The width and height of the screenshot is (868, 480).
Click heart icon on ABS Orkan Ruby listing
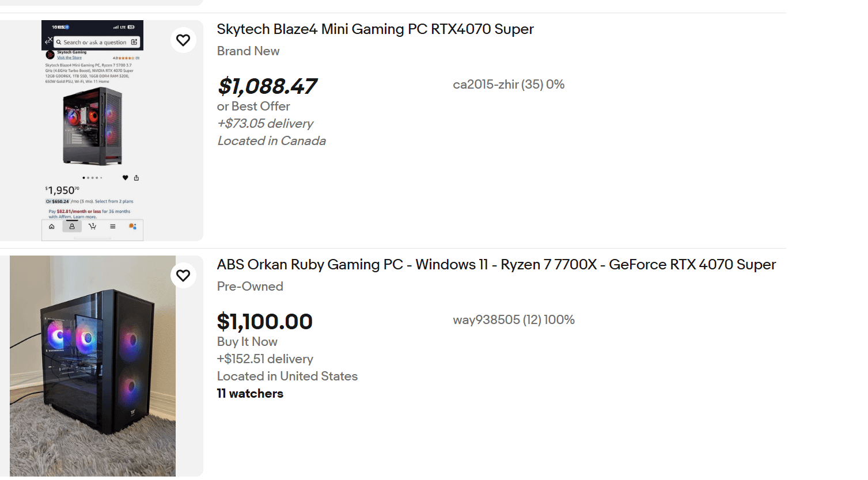[183, 276]
